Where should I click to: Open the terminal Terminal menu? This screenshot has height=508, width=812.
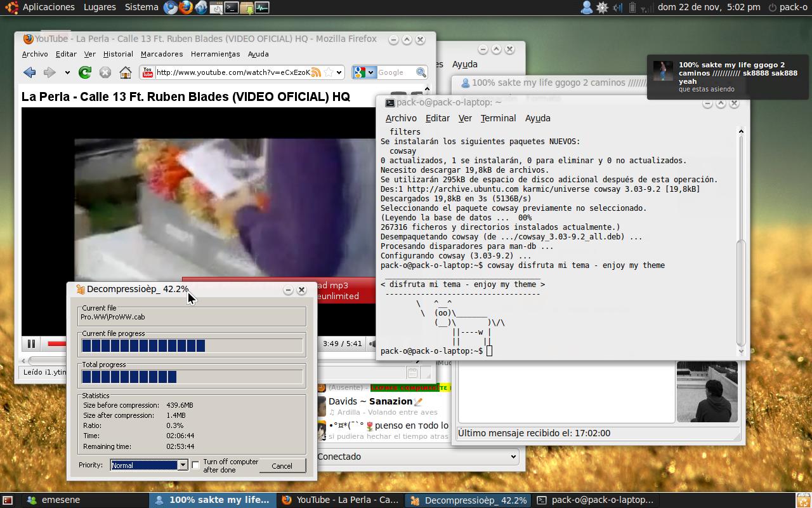click(x=498, y=118)
